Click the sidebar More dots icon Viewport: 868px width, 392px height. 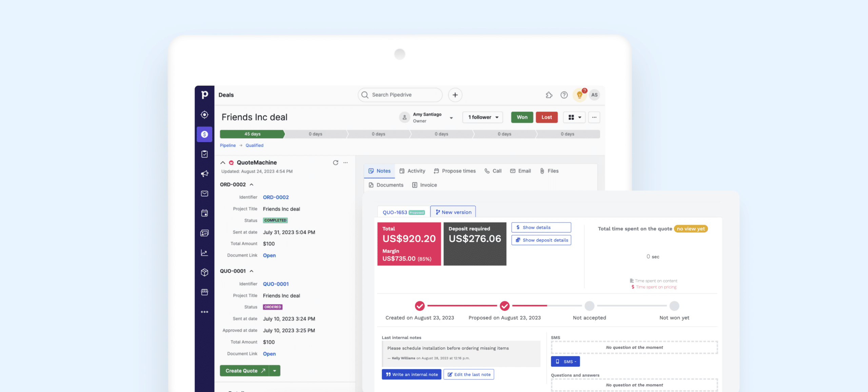204,312
